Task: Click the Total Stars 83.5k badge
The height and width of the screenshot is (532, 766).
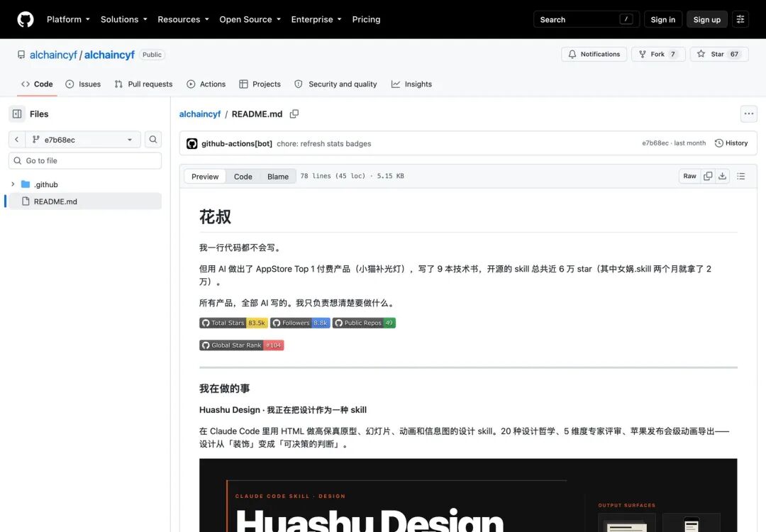Action: (x=233, y=323)
